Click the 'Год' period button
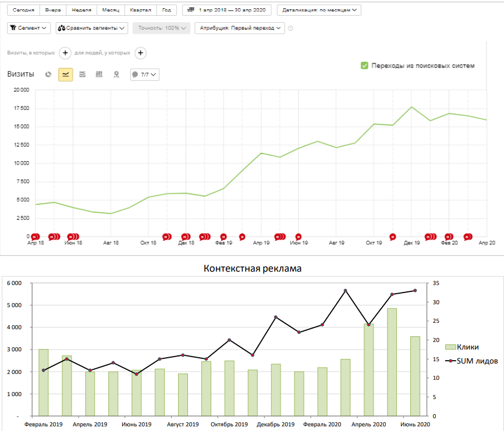 tap(166, 10)
